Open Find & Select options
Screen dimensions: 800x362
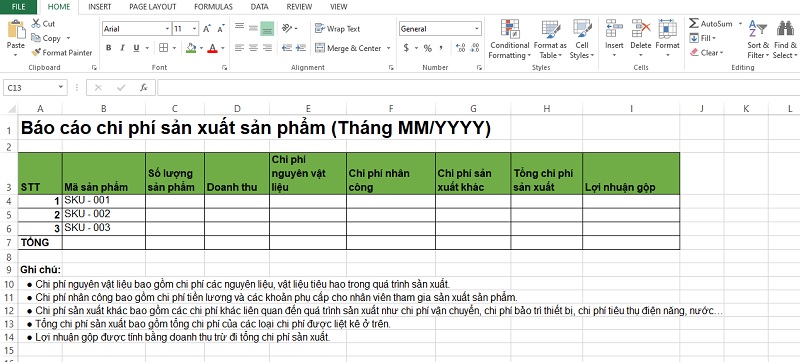coord(784,40)
